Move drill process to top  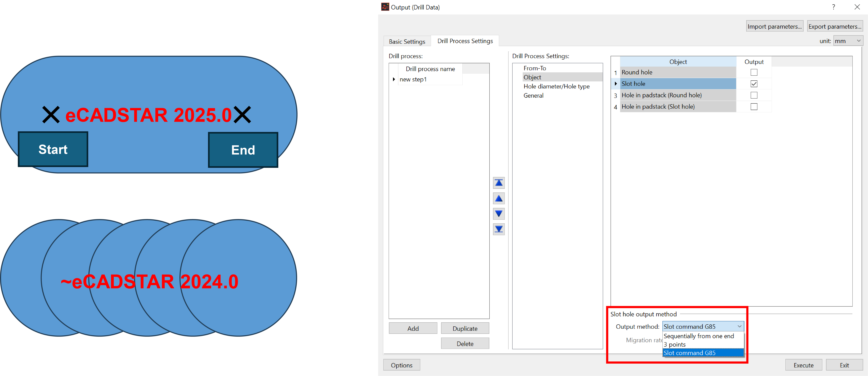pos(499,183)
